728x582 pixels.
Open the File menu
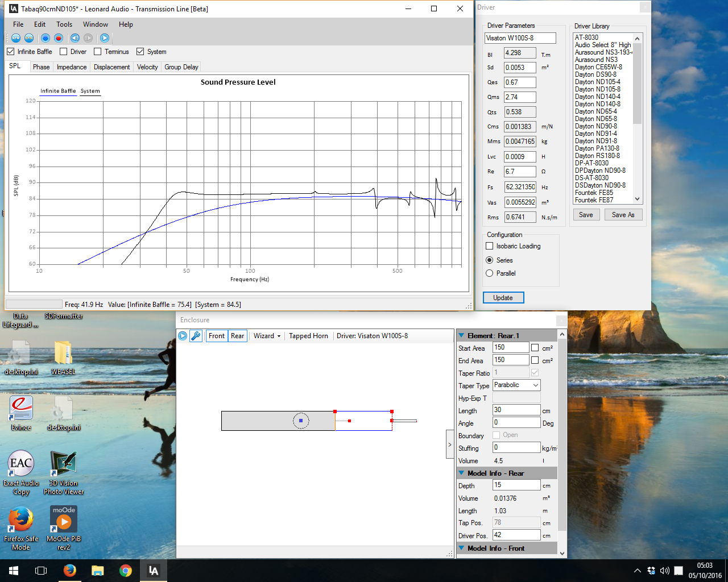(x=18, y=24)
